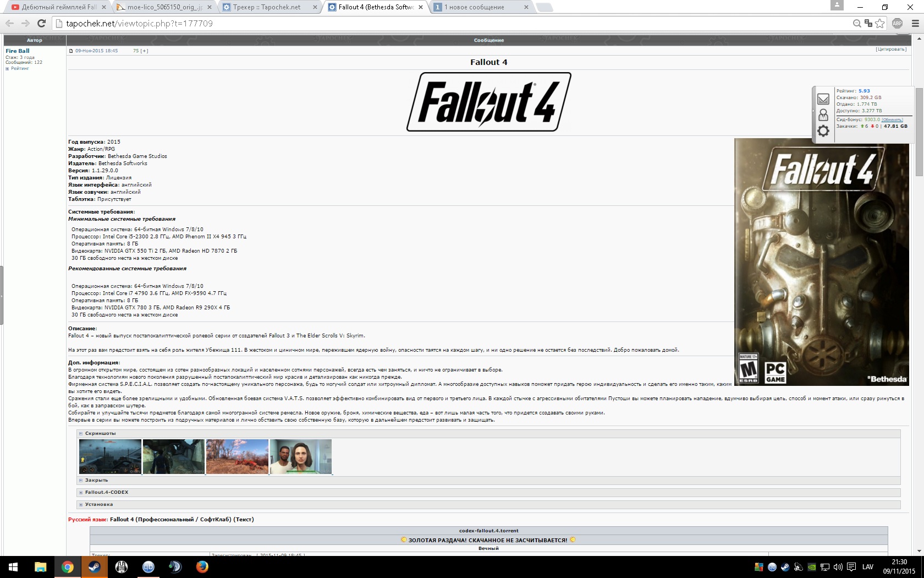Click the 75 [+] reputation link

(140, 51)
